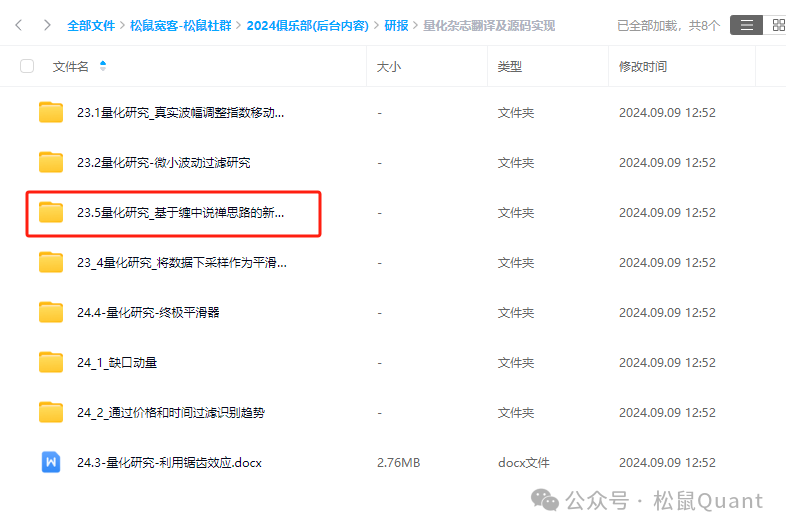Go forward with the right arrow
This screenshot has width=786, height=531.
pyautogui.click(x=47, y=25)
